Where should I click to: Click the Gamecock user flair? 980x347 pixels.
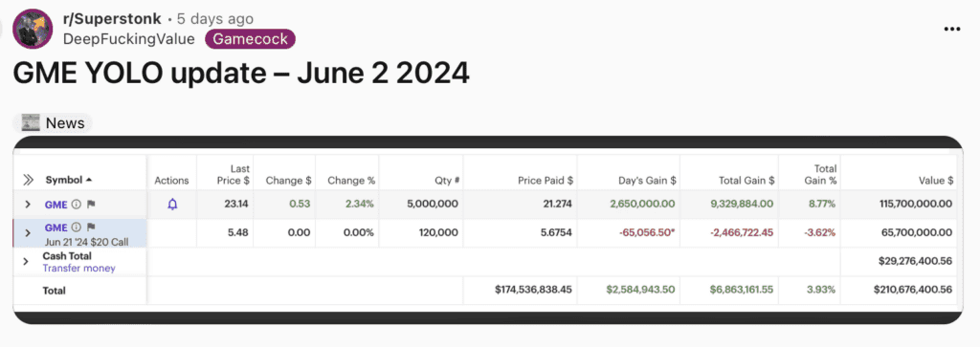tap(250, 39)
